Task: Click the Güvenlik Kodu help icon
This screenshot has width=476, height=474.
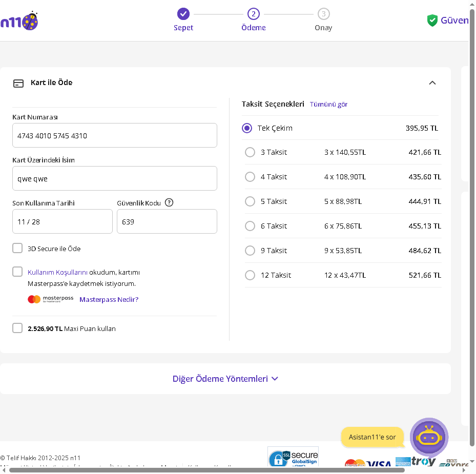Action: 169,202
